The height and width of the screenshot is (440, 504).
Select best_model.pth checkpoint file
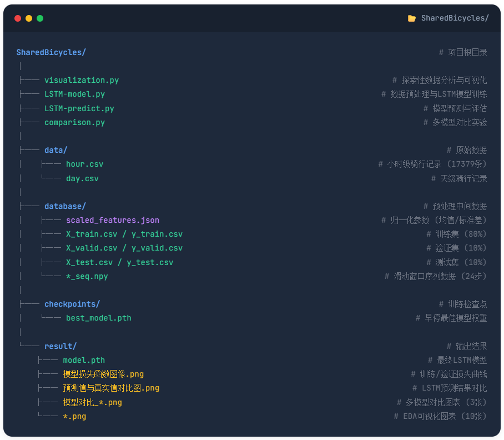click(x=99, y=318)
